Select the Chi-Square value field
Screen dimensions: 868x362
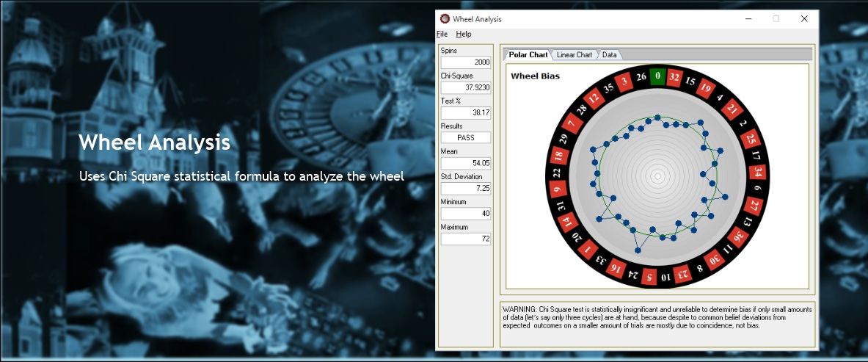[x=465, y=87]
